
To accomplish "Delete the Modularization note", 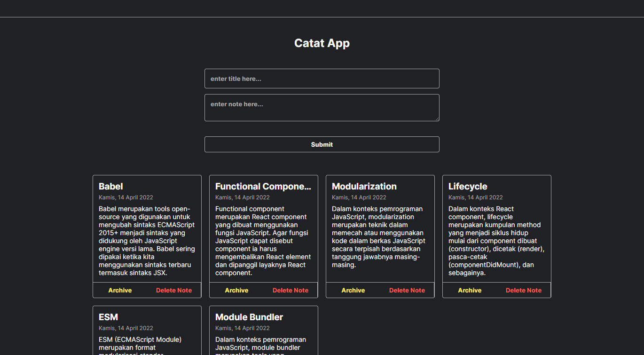I will point(407,290).
